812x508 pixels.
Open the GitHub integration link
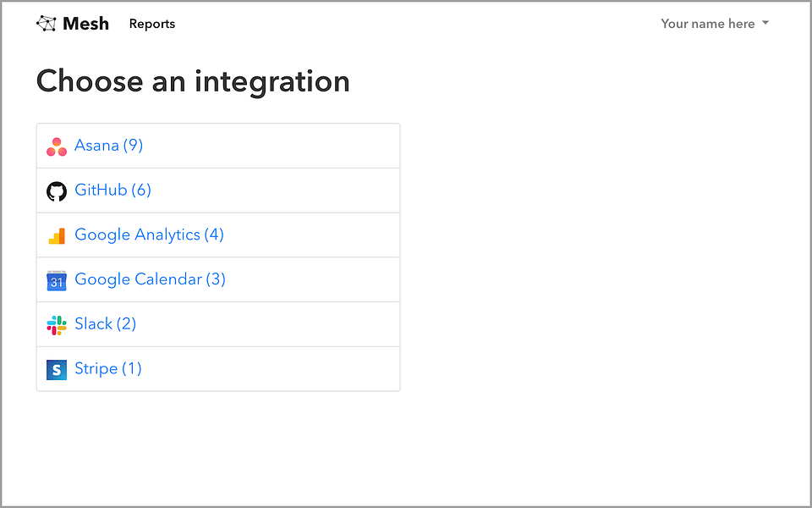click(112, 190)
